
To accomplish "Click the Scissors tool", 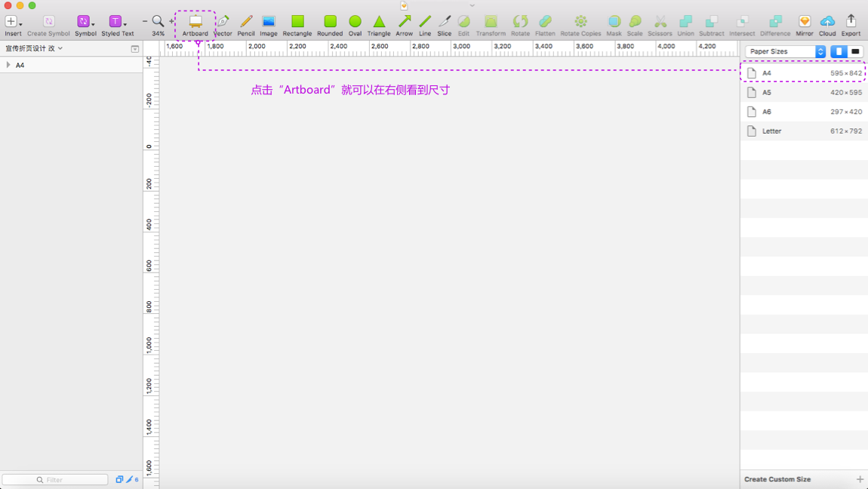I will click(660, 25).
